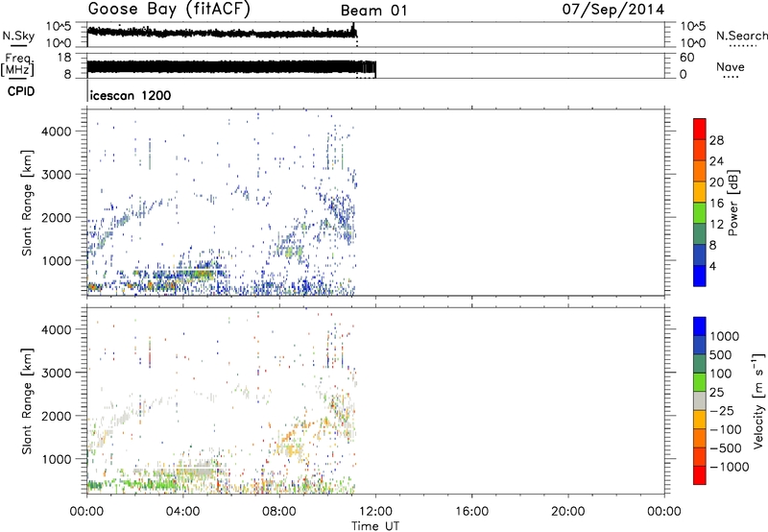Click the solid line sample under N.Sky
The height and width of the screenshot is (532, 768).
(18, 46)
